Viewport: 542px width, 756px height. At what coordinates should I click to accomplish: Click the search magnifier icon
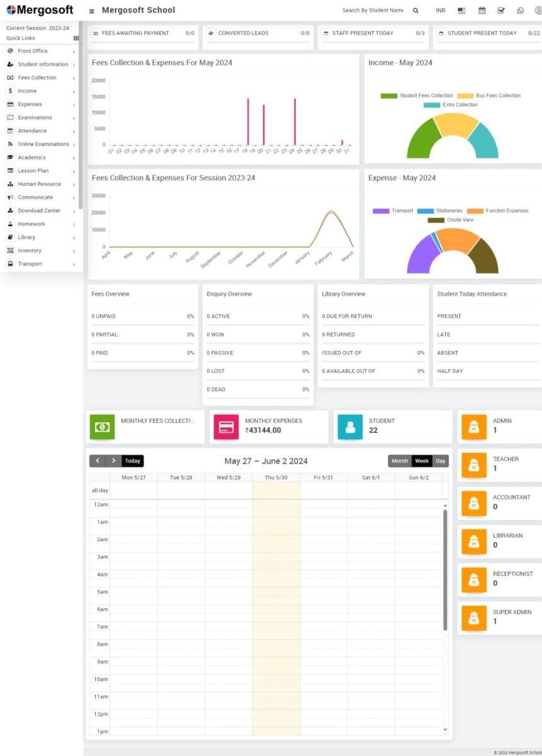coord(415,11)
